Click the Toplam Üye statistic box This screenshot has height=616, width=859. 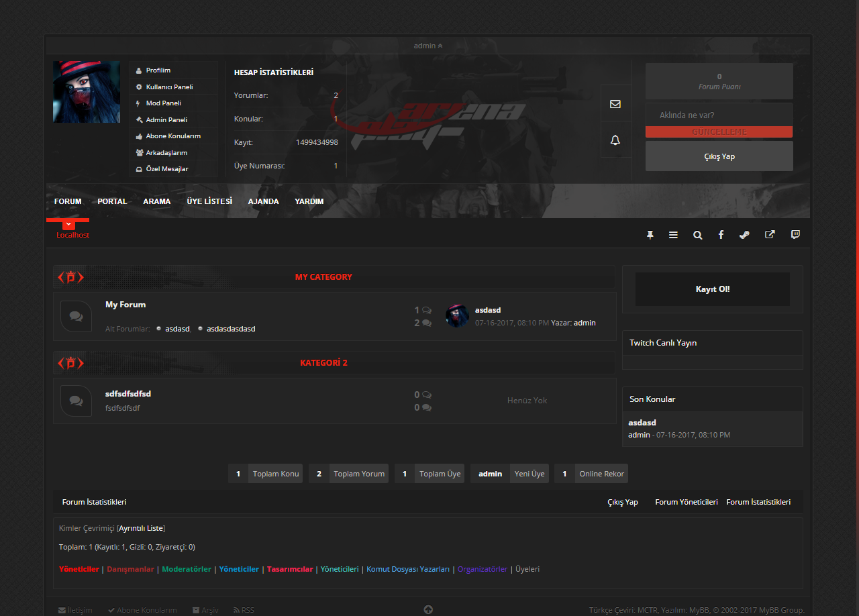(x=429, y=474)
